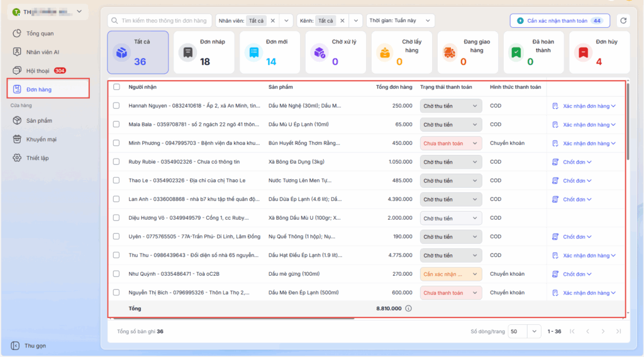Click the Tổng quan sidebar icon

(x=18, y=33)
